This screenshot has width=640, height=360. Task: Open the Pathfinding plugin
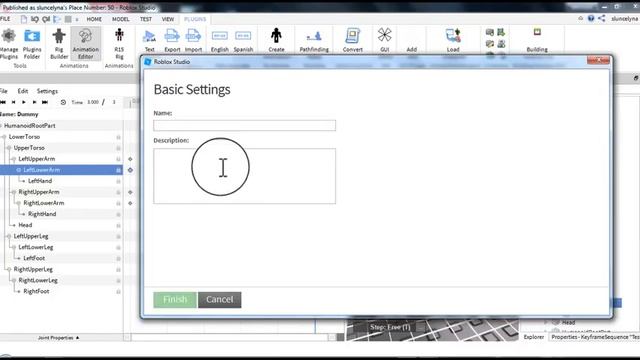coord(314,40)
